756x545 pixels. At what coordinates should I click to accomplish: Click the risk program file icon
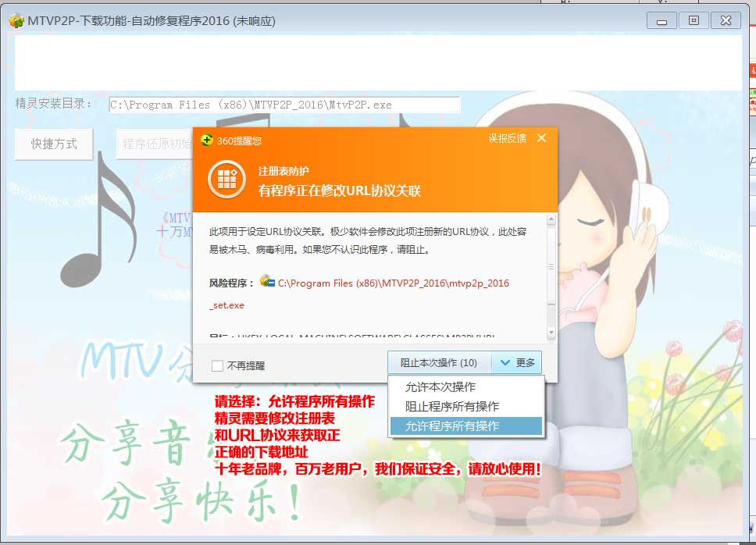coord(267,282)
